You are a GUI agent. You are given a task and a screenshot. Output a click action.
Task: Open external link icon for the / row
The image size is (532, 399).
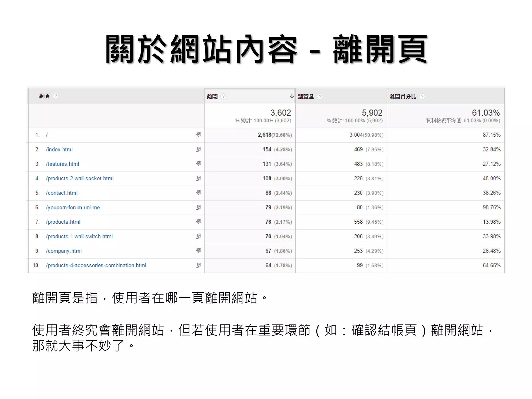pyautogui.click(x=198, y=135)
